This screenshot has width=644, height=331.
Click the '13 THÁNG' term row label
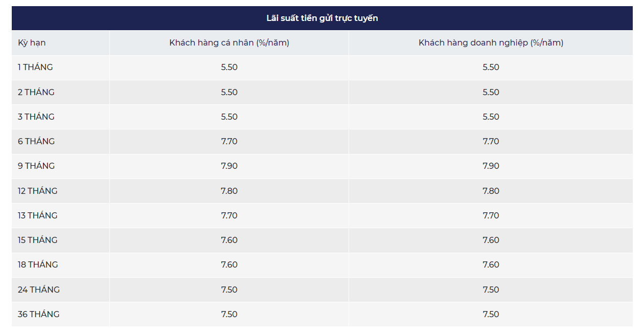tap(38, 215)
